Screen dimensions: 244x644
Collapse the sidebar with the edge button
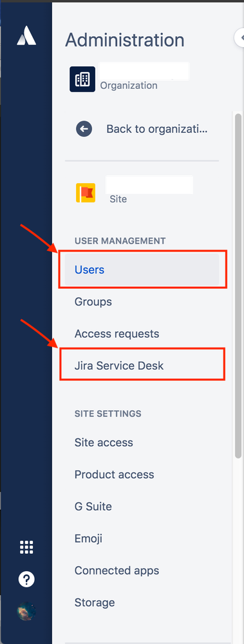coord(239,37)
